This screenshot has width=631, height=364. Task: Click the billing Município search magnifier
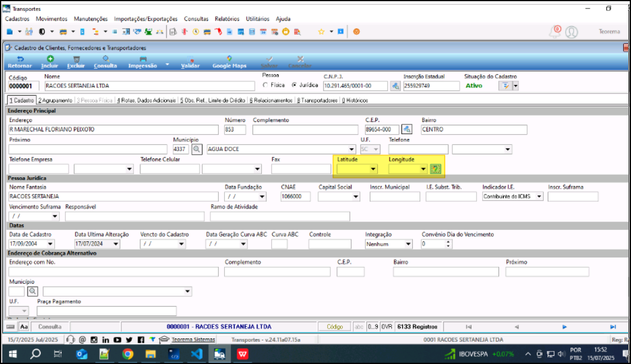tap(32, 291)
